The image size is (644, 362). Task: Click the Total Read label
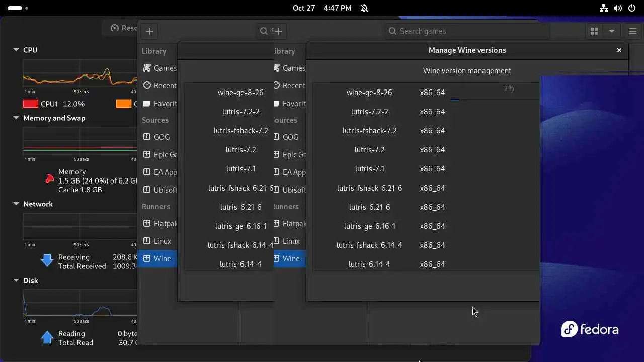pyautogui.click(x=75, y=343)
